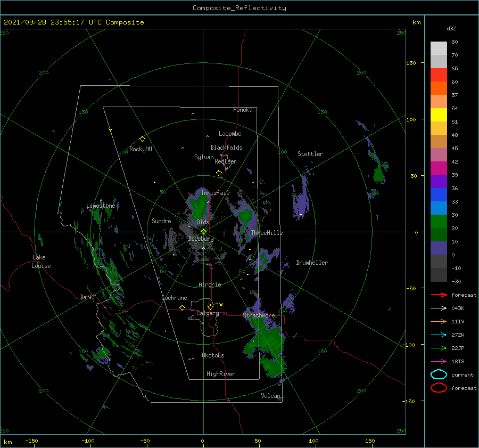This screenshot has height=448, width=479.
Task: Click the ThreeHills label
Action: pos(267,233)
